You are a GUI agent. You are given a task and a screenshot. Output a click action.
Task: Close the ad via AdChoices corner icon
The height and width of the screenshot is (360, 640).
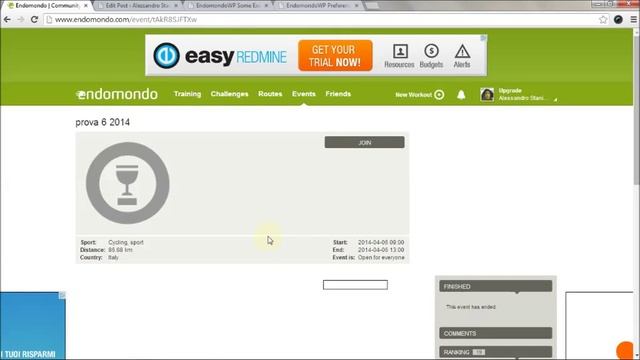483,38
